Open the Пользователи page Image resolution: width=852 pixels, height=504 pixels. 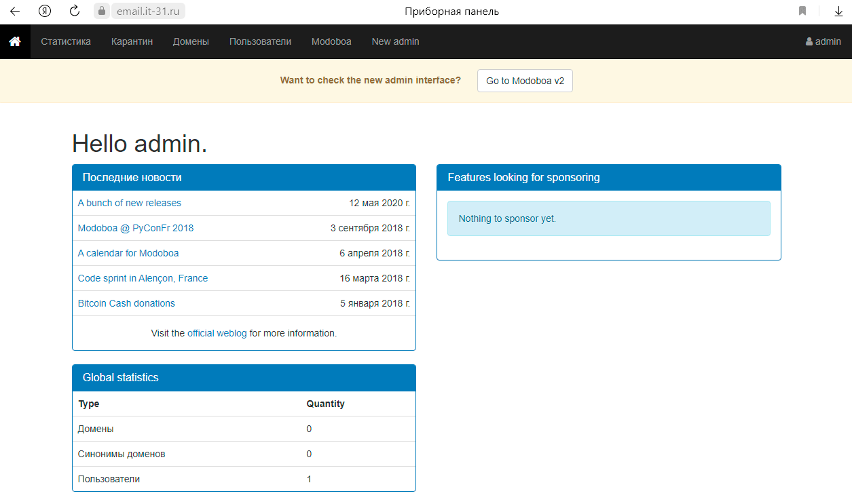(x=260, y=41)
